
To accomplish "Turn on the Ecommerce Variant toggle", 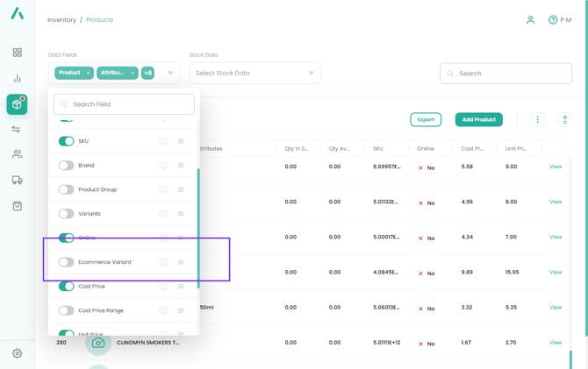I will pos(66,262).
